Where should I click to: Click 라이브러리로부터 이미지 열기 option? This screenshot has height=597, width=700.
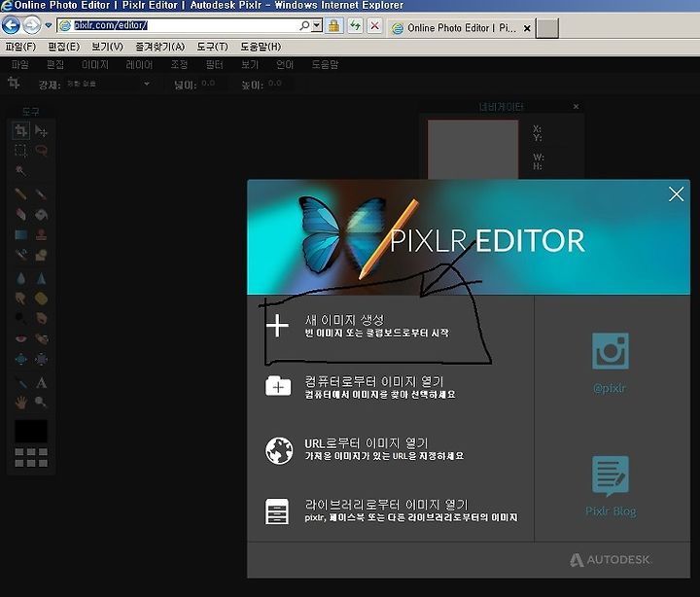tap(390, 510)
